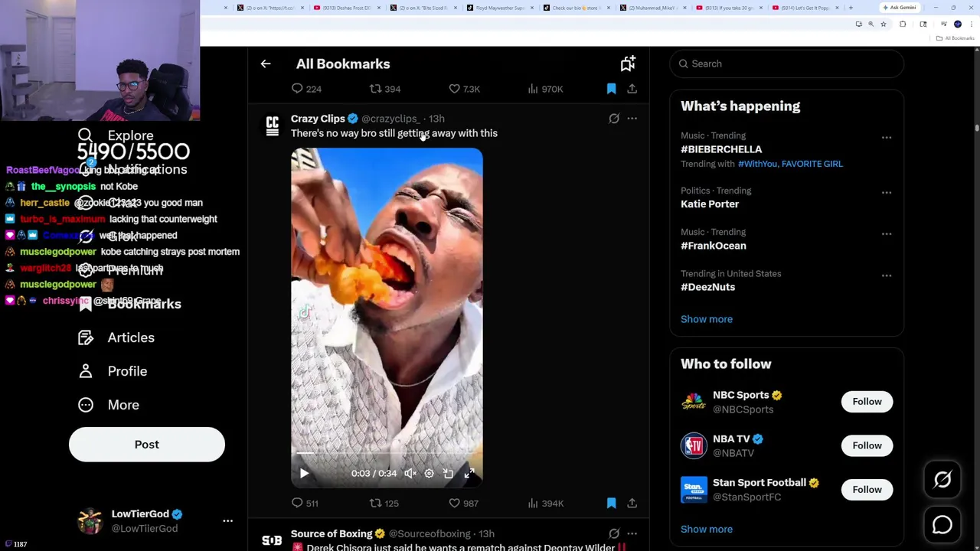
Task: Seek on the video progress bar
Action: click(387, 454)
